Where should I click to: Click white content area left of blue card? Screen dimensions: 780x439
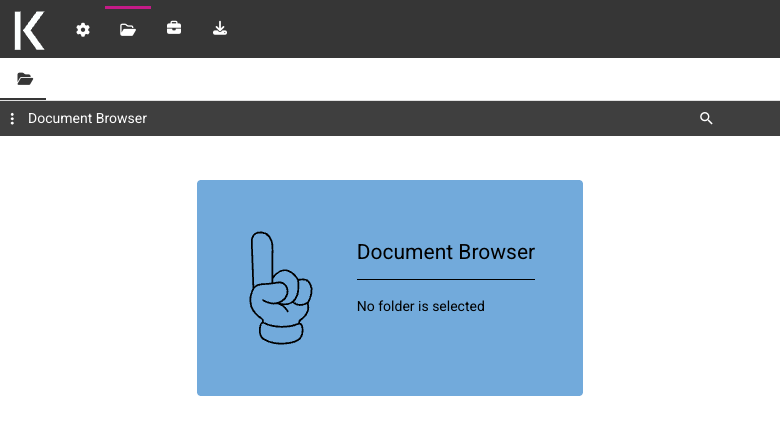click(98, 287)
